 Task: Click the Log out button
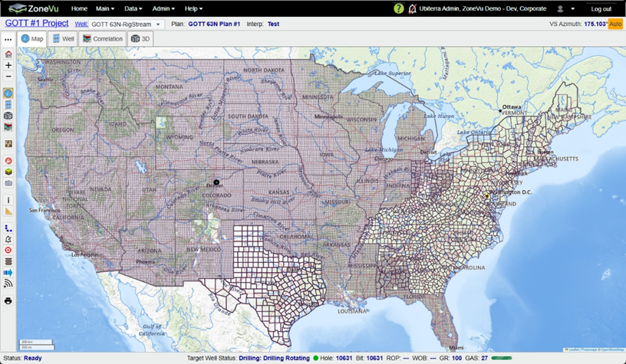coord(601,8)
